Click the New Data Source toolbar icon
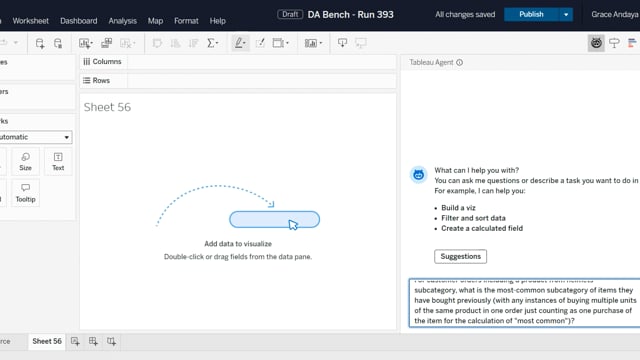 click(x=40, y=43)
